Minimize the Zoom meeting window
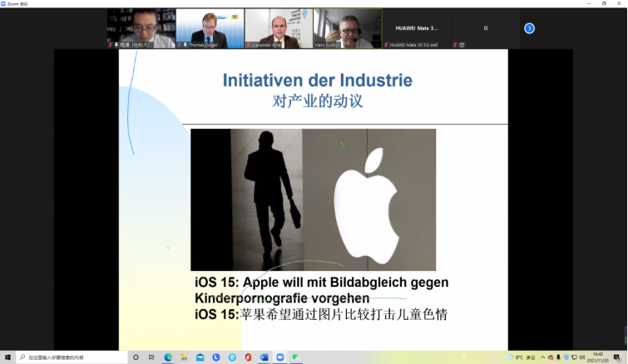 click(x=589, y=3)
